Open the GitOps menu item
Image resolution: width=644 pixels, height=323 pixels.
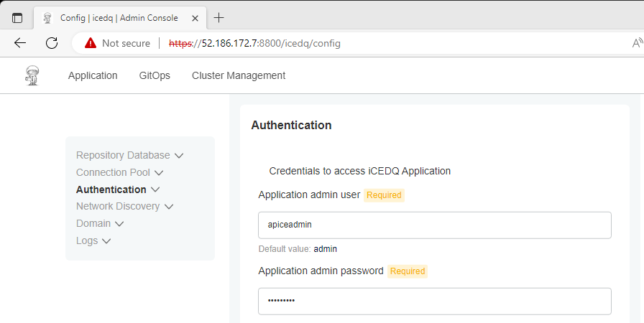click(155, 75)
